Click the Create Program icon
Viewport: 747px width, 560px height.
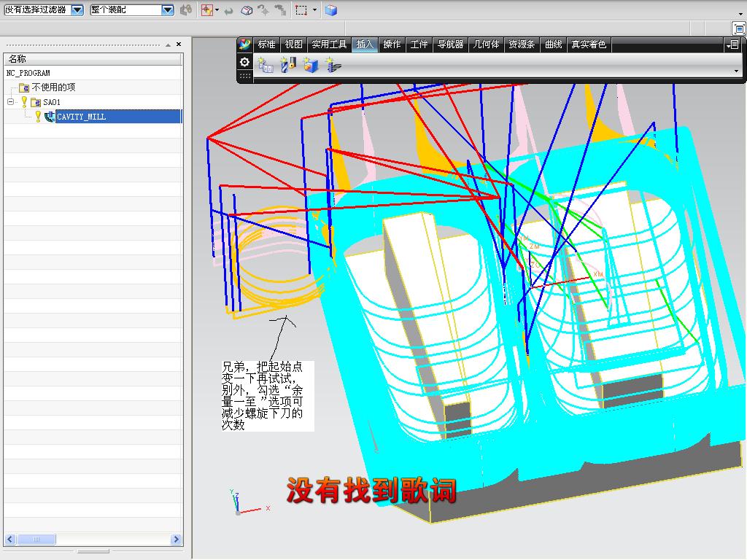point(265,64)
